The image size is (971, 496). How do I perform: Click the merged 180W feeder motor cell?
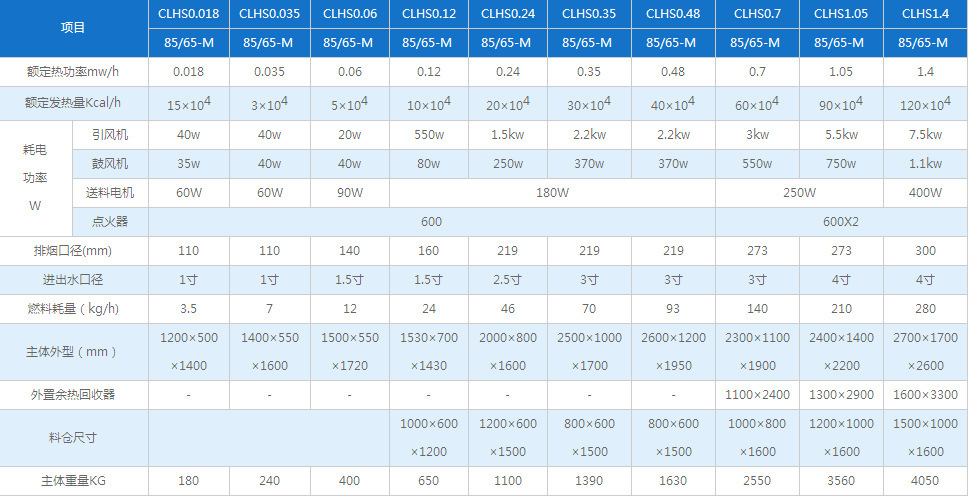click(552, 193)
